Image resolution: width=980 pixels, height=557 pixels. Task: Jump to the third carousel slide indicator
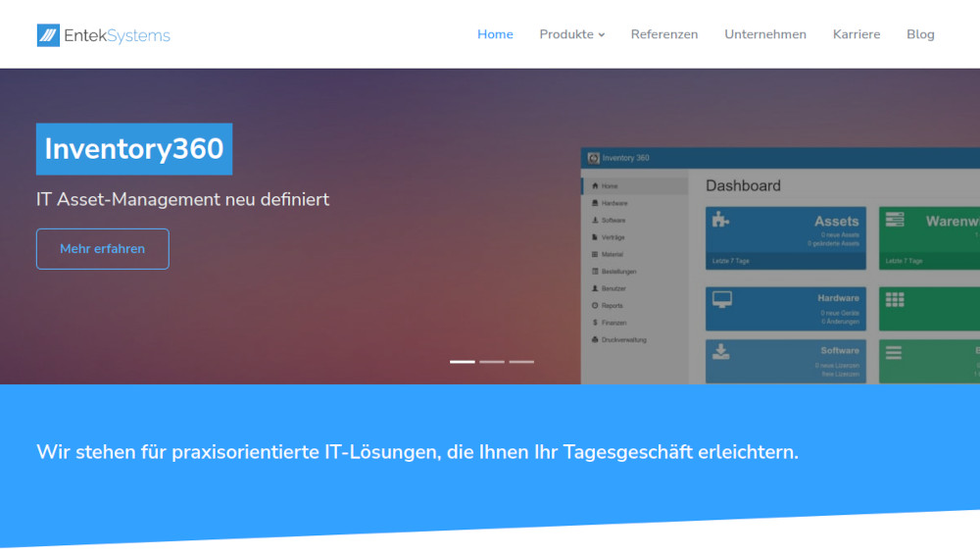tap(521, 362)
